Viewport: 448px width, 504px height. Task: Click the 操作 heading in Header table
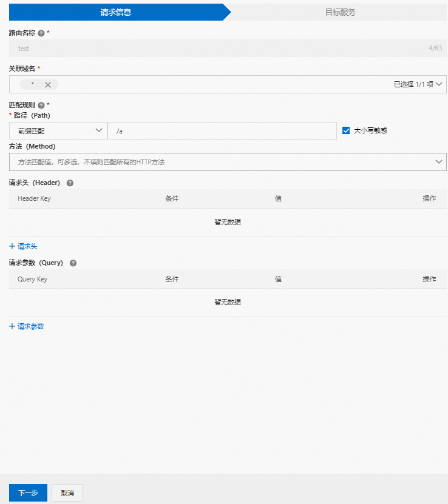(429, 198)
